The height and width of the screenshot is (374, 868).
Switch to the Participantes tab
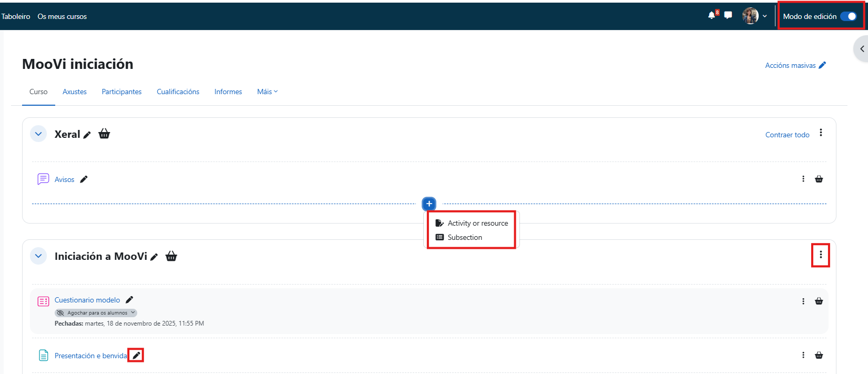[x=121, y=92]
